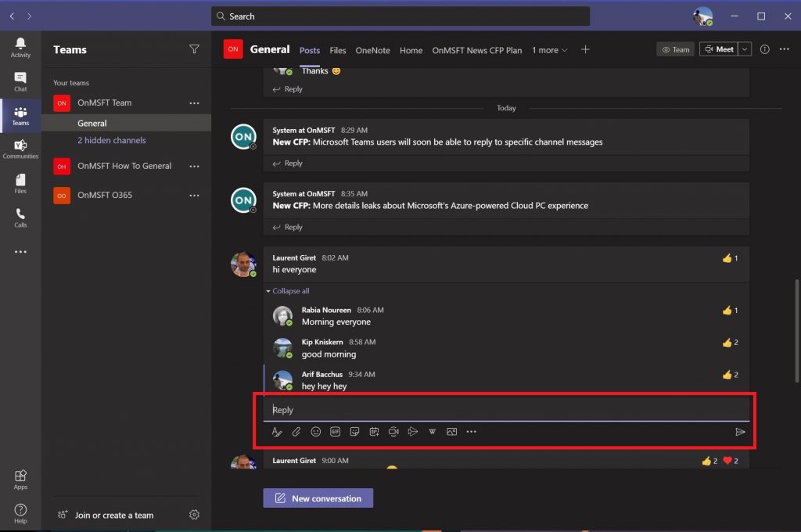Image resolution: width=801 pixels, height=532 pixels.
Task: Select OnMSFT How To General team
Action: point(126,166)
